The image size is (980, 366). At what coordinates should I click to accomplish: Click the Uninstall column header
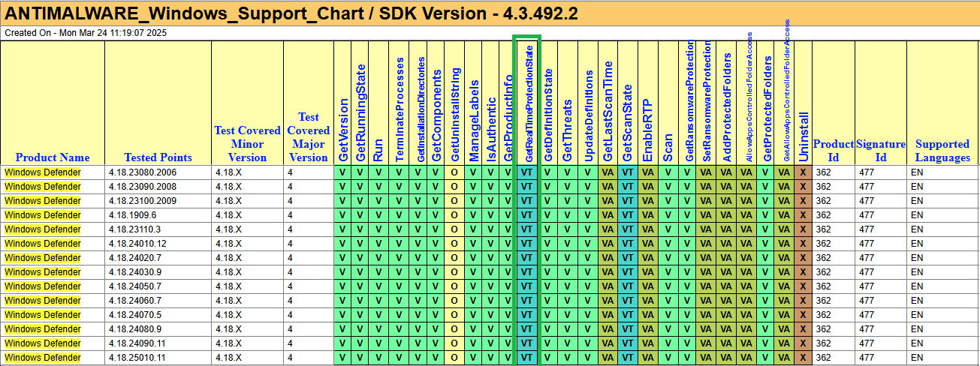click(803, 135)
